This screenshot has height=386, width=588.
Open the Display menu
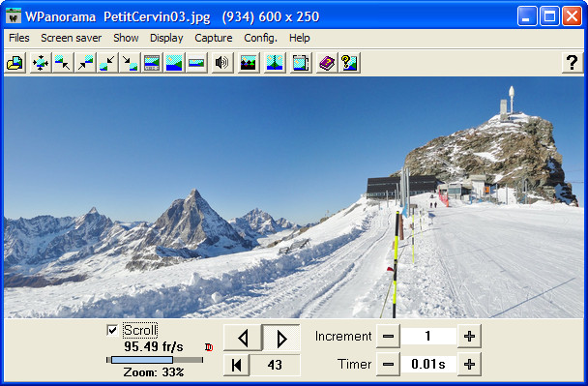166,38
